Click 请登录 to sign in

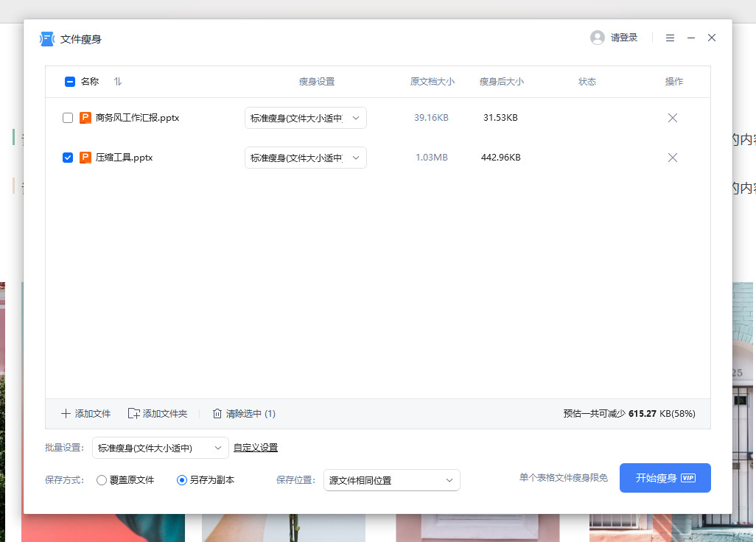[x=624, y=38]
